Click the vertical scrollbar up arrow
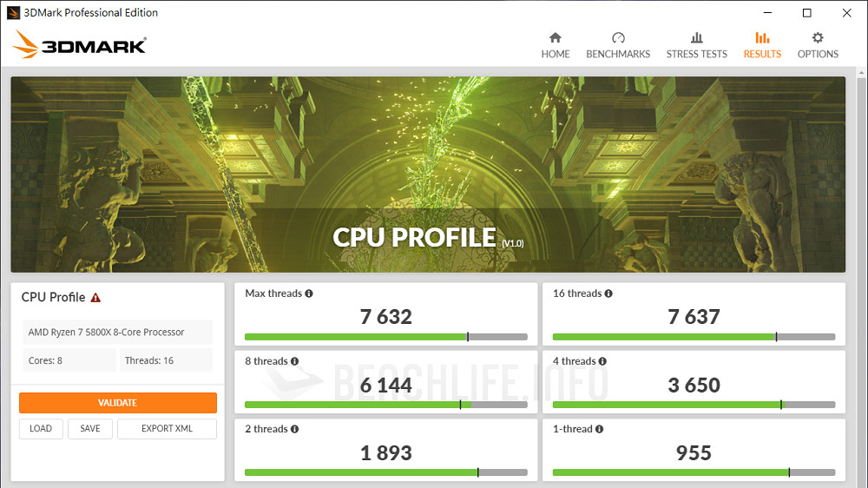Viewport: 868px width, 488px height. 861,73
